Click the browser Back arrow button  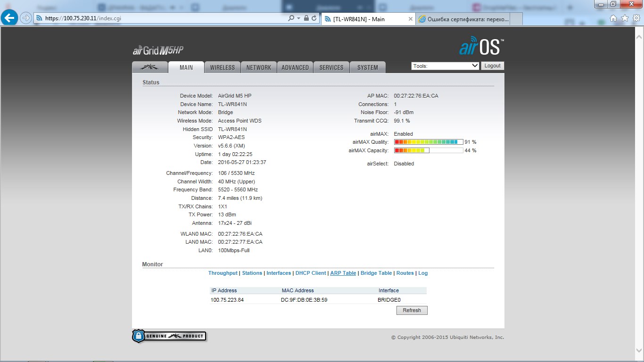pos(10,18)
